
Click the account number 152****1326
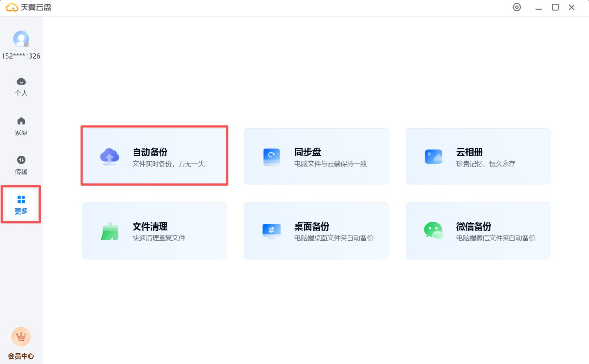[x=21, y=56]
